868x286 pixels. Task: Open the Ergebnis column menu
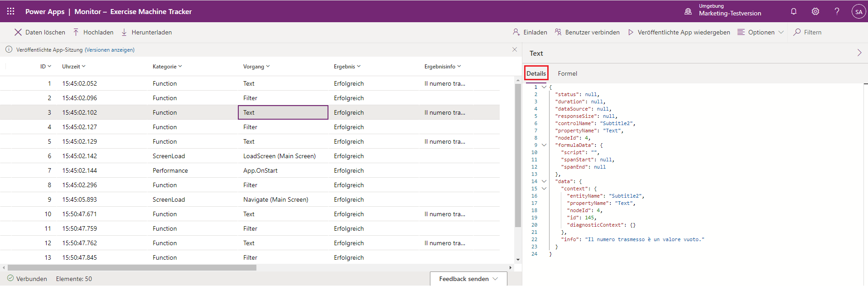tap(347, 67)
